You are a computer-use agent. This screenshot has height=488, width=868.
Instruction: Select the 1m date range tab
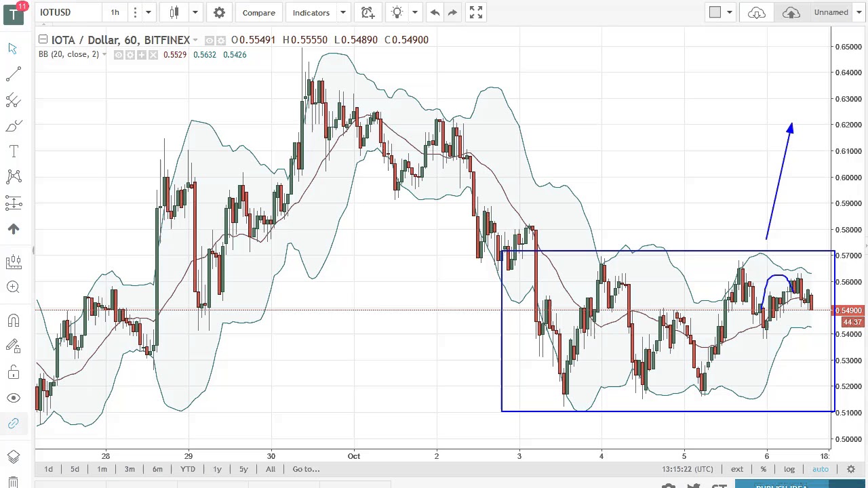click(102, 469)
